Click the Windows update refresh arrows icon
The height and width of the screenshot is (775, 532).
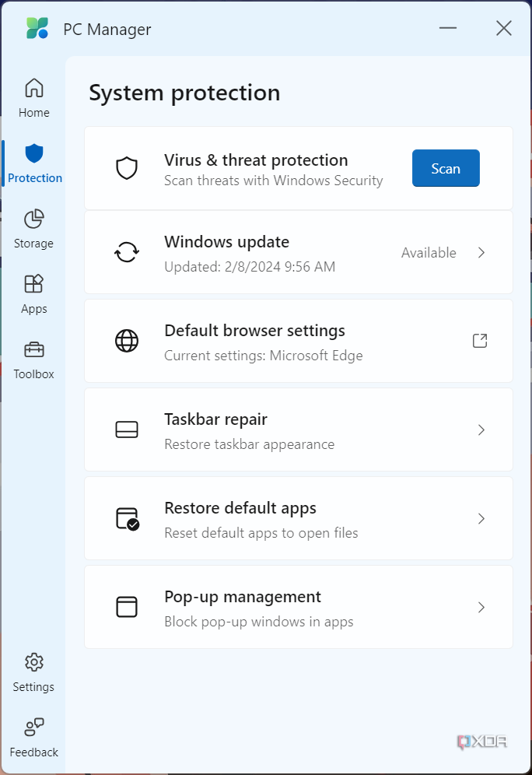tap(127, 252)
